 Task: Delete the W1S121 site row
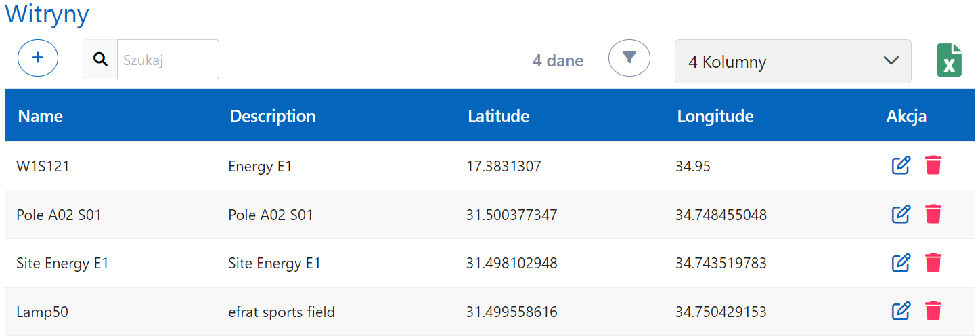pos(933,165)
